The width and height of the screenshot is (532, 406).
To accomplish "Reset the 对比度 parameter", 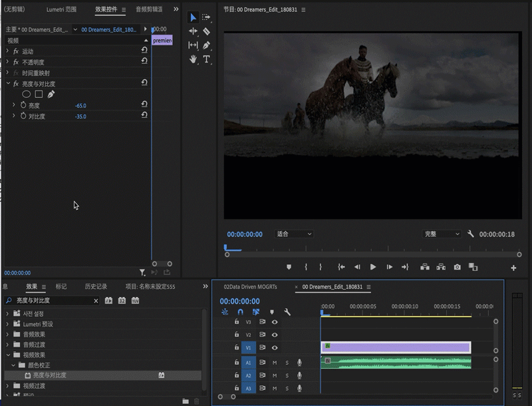I will point(144,116).
